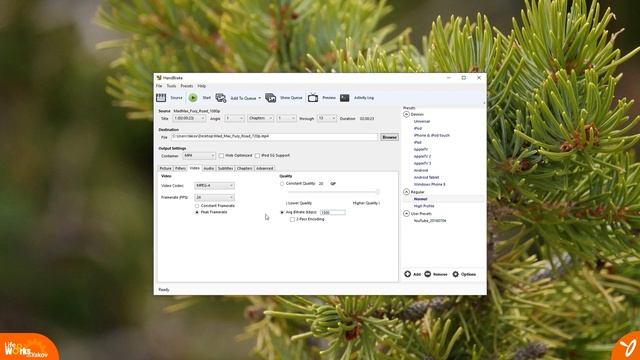640x360 pixels.
Task: Click the Source toolbar label
Action: (x=176, y=98)
